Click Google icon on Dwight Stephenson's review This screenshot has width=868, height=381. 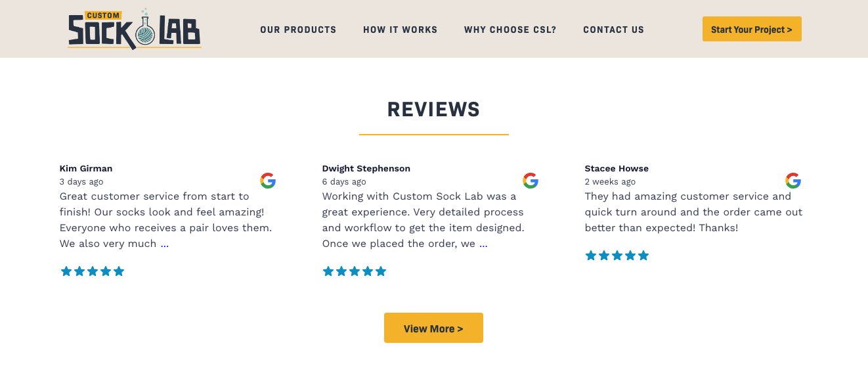531,181
